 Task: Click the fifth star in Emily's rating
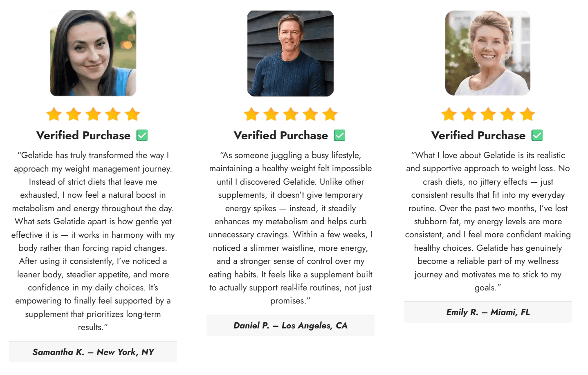527,114
